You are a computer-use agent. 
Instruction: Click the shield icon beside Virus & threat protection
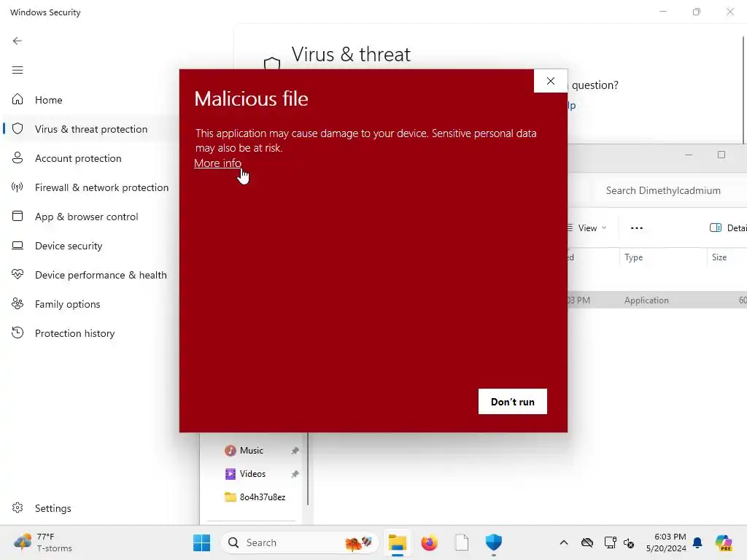18,128
